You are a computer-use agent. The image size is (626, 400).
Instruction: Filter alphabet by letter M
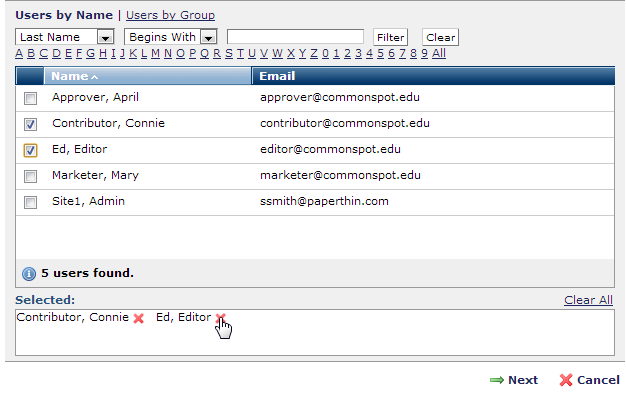click(156, 53)
